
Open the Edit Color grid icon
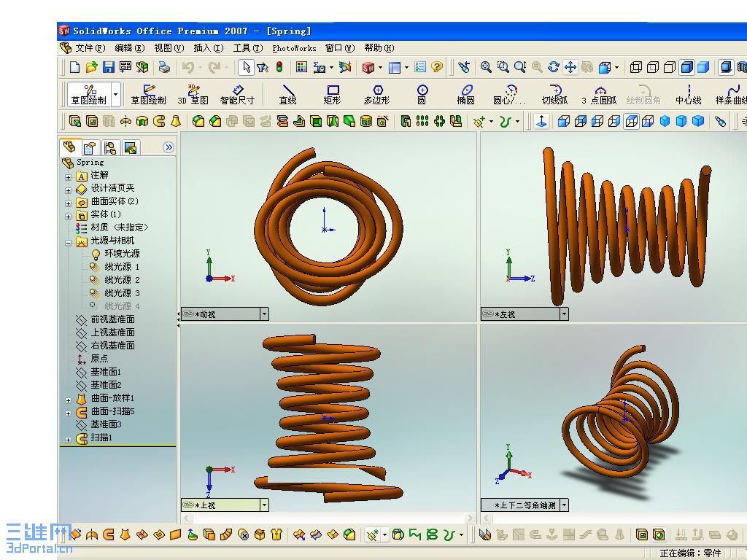point(301,67)
